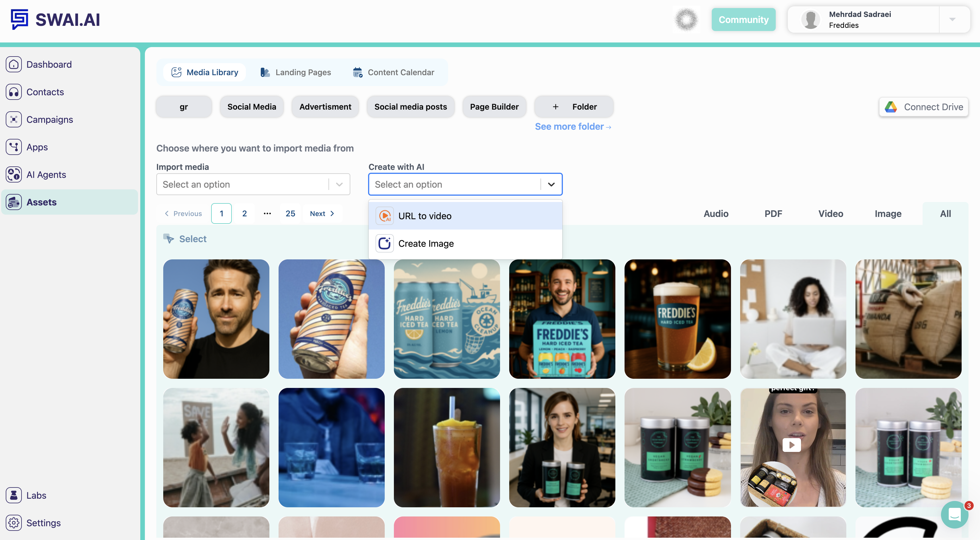Click the SWAI.AI logo icon
Screen dimensions: 980x540
[x=20, y=19]
